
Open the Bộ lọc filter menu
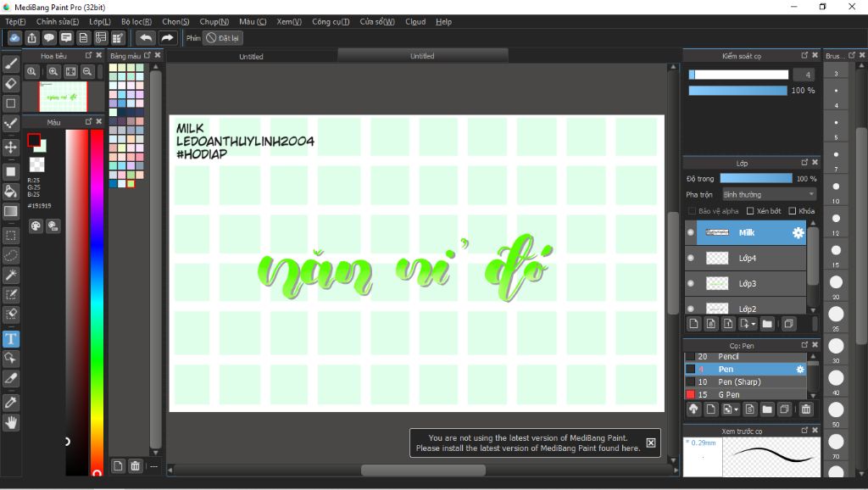point(136,21)
